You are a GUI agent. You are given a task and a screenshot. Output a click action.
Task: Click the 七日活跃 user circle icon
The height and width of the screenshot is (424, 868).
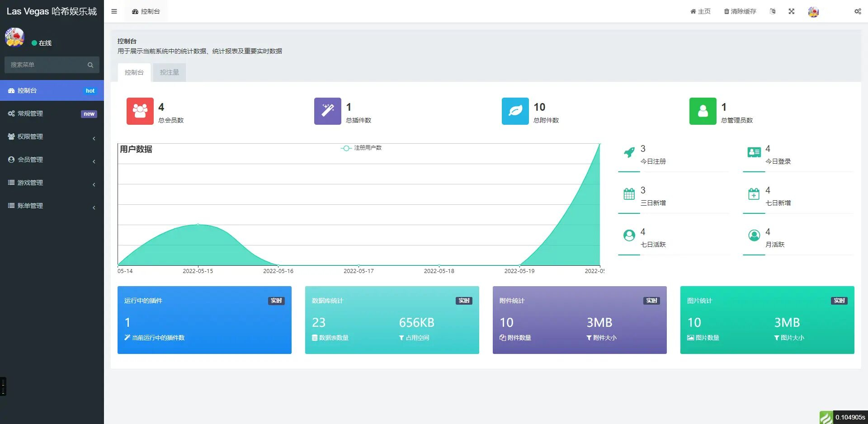629,236
